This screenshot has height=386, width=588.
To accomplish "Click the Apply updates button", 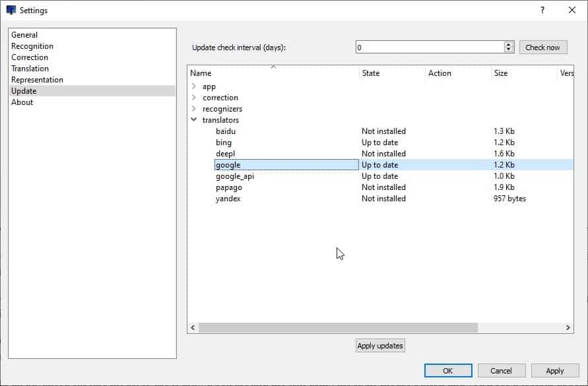I will (x=379, y=346).
